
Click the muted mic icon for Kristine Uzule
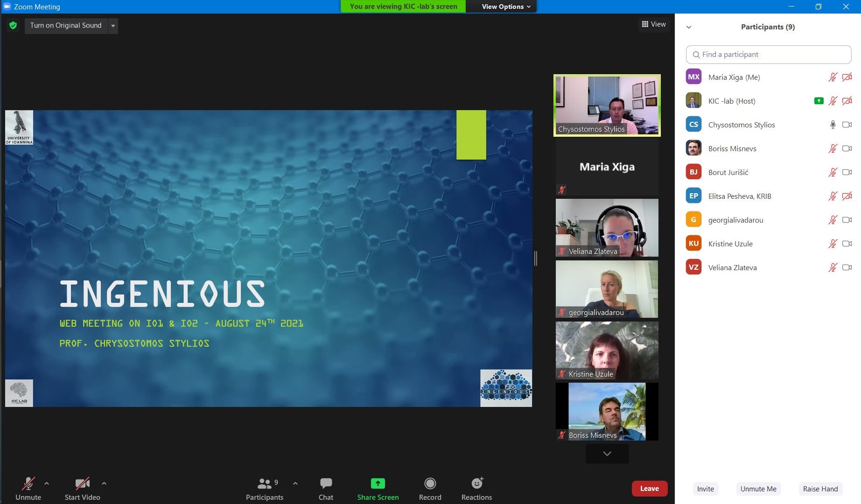pos(833,244)
